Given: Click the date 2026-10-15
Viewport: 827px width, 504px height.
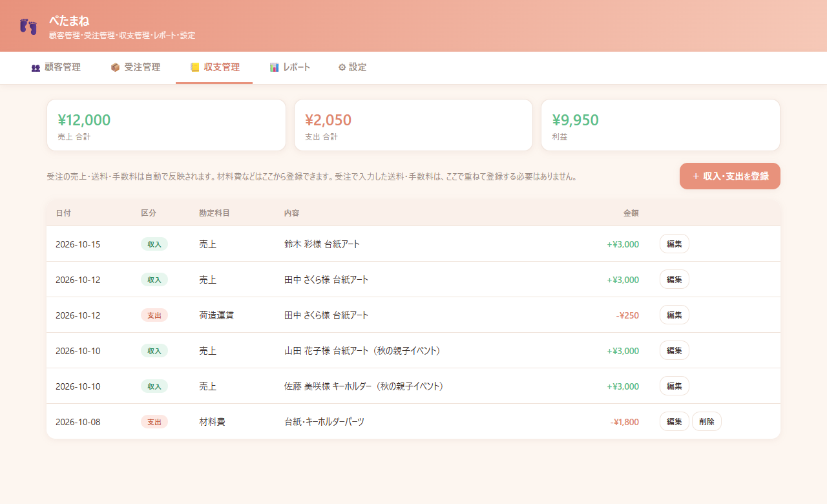Looking at the screenshot, I should point(78,244).
